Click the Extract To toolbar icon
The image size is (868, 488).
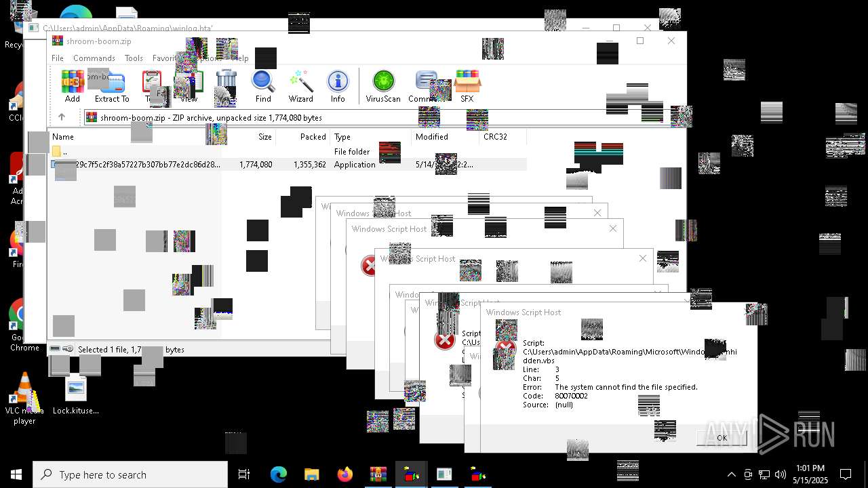point(112,86)
